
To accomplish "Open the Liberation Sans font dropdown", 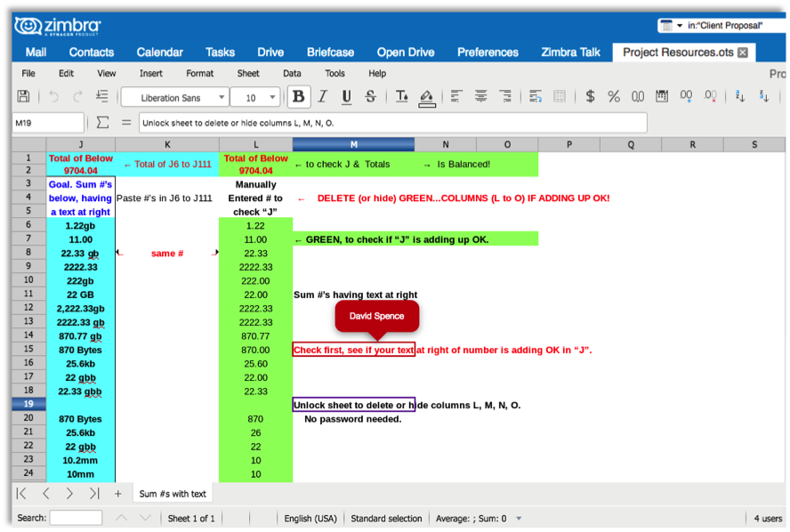I will 222,97.
